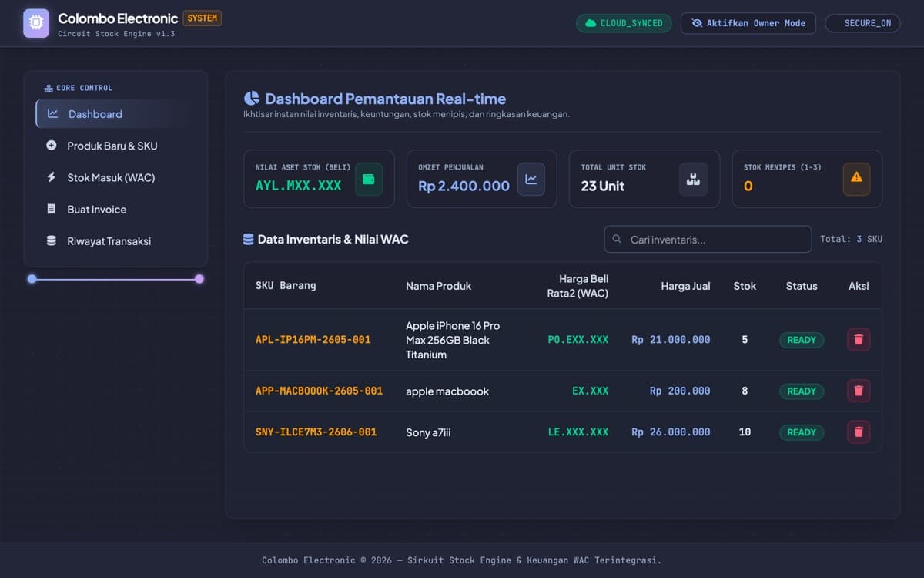The height and width of the screenshot is (578, 924).
Task: Click the masked WAC value PO.EXX.XXX
Action: (578, 340)
